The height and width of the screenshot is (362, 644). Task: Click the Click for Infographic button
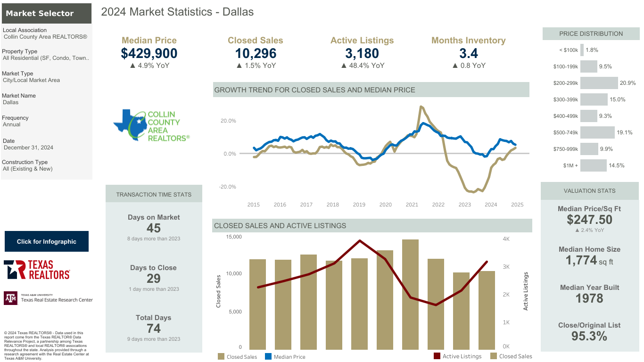pyautogui.click(x=47, y=241)
